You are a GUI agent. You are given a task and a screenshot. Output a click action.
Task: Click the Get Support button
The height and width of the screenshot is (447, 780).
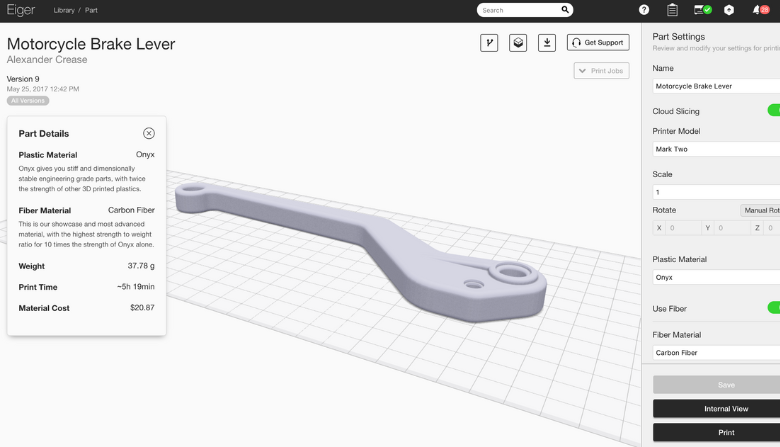coord(598,43)
